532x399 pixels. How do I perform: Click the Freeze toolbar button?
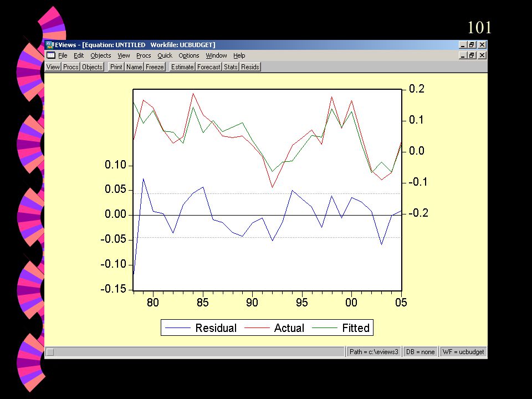(x=155, y=67)
